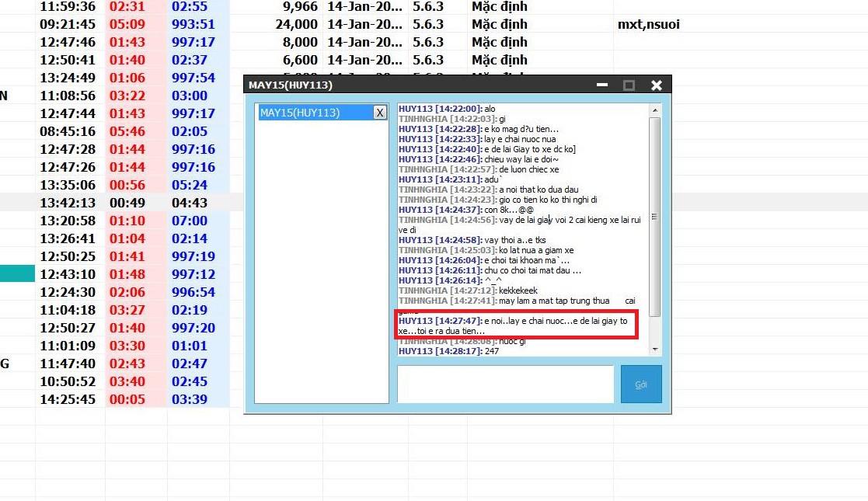Click the note cell 'mxt,nsuoi'
This screenshot has height=501, width=868.
point(648,24)
